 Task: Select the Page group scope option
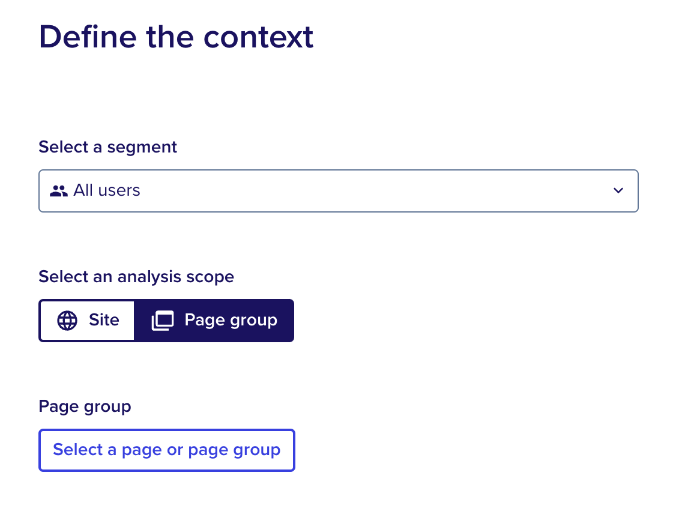214,320
